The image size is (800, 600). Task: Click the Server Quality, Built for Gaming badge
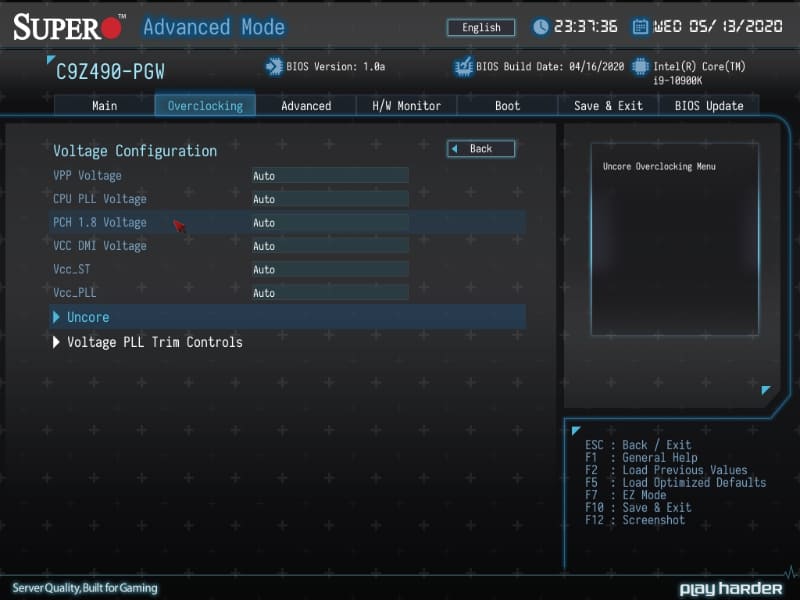82,589
